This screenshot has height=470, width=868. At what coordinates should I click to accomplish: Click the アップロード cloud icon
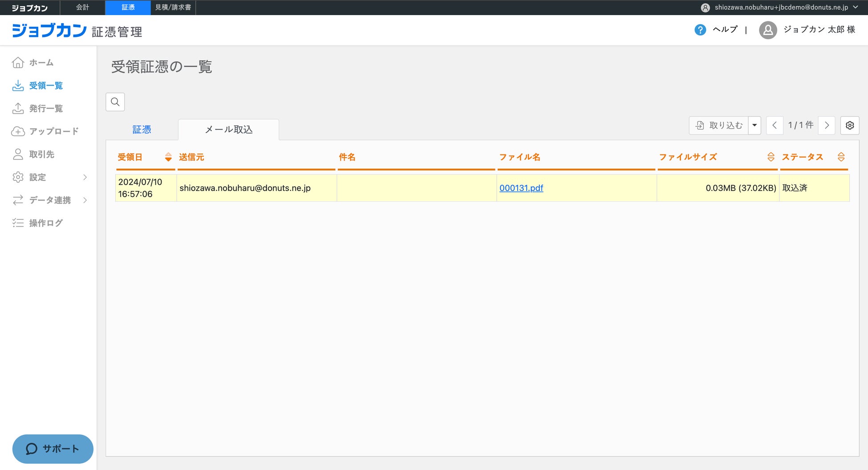coord(18,131)
